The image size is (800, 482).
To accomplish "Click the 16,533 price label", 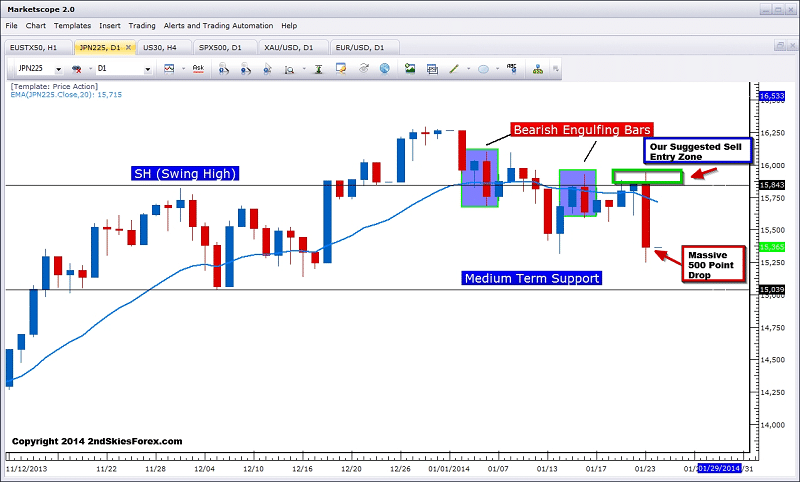I will pyautogui.click(x=772, y=96).
